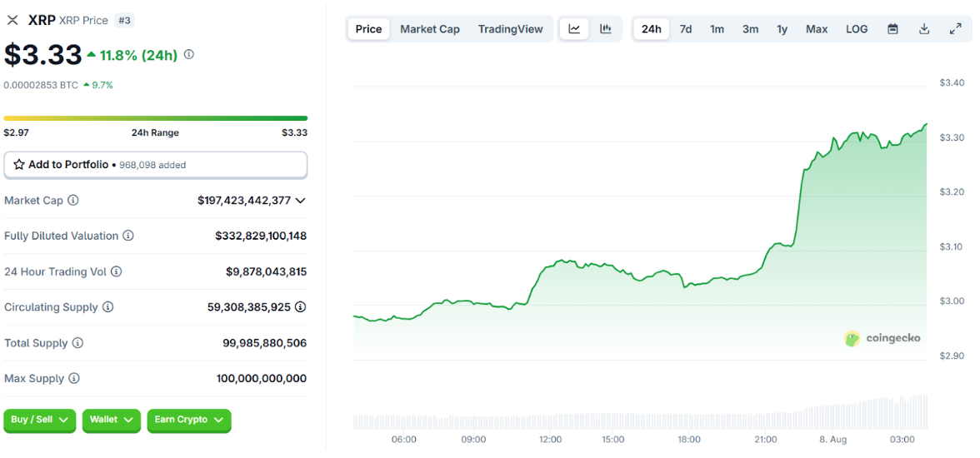Close the XRP panel with the X icon
Image resolution: width=980 pixels, height=458 pixels.
(x=12, y=20)
